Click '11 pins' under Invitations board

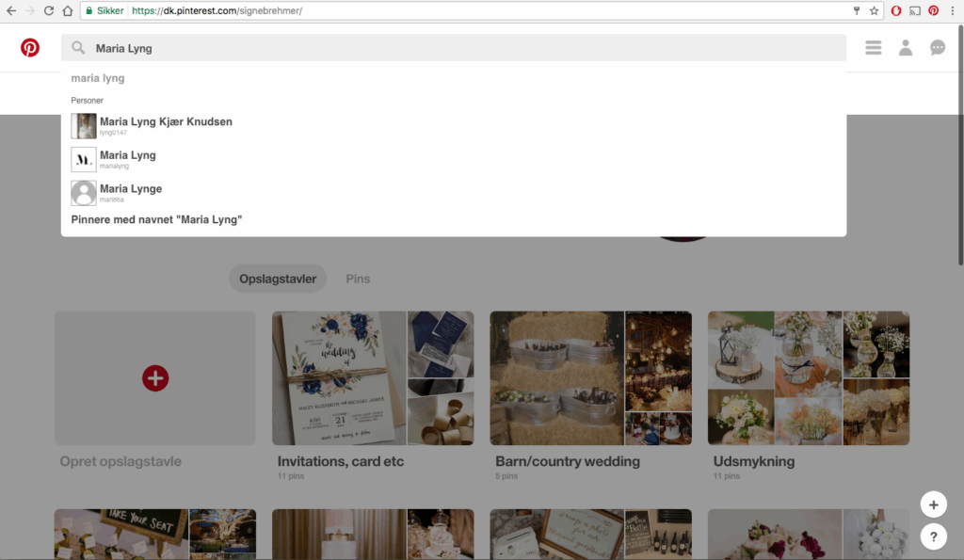pos(290,476)
